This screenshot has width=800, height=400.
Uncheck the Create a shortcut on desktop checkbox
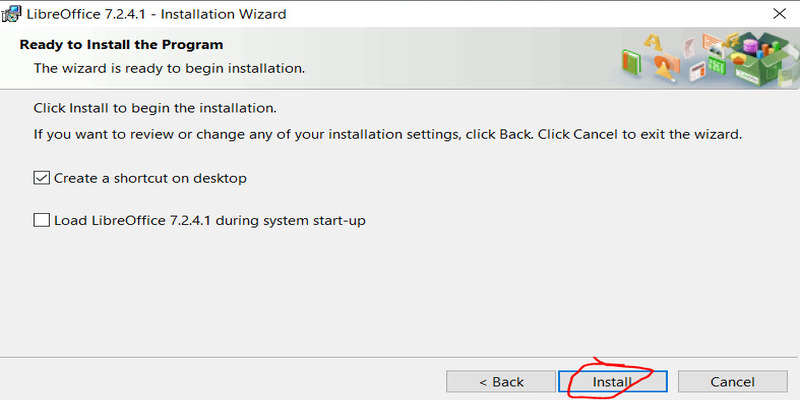[41, 178]
